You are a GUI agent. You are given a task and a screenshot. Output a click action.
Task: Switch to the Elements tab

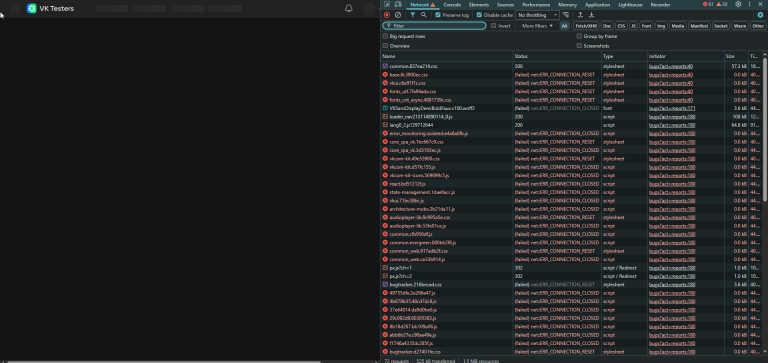[479, 4]
